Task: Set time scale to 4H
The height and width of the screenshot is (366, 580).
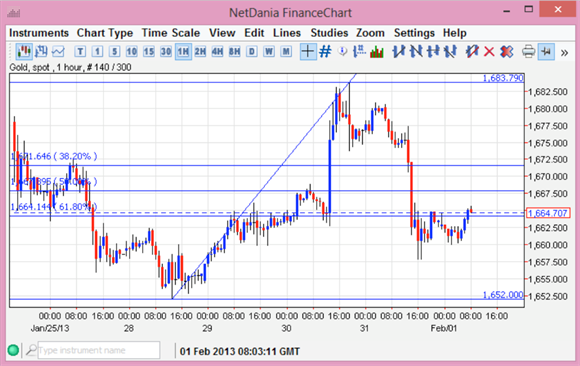Action: [x=218, y=51]
